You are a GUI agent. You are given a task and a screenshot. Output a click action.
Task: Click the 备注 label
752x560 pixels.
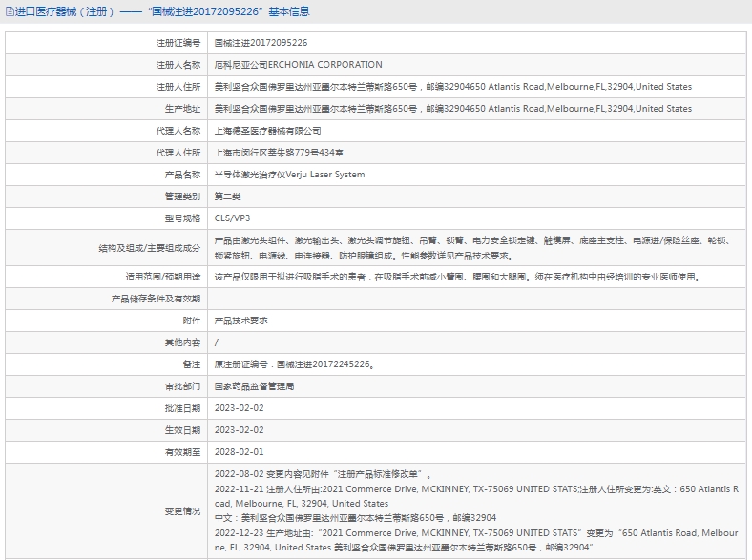click(192, 364)
